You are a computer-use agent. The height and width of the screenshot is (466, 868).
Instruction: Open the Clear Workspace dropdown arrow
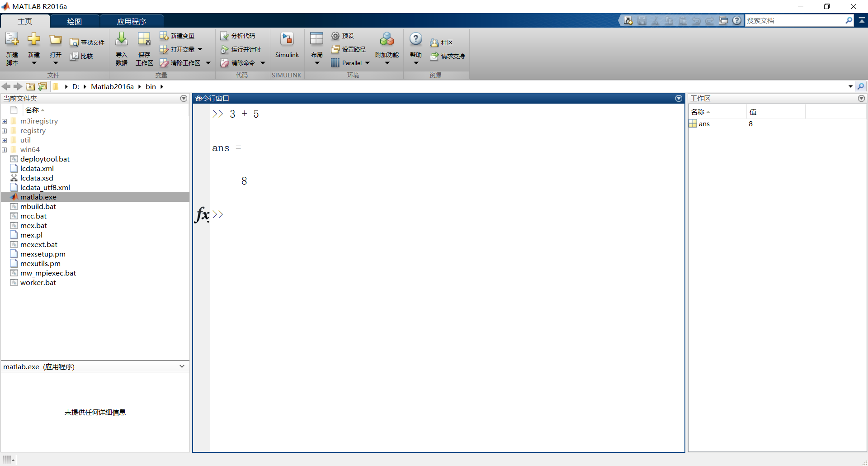[208, 63]
